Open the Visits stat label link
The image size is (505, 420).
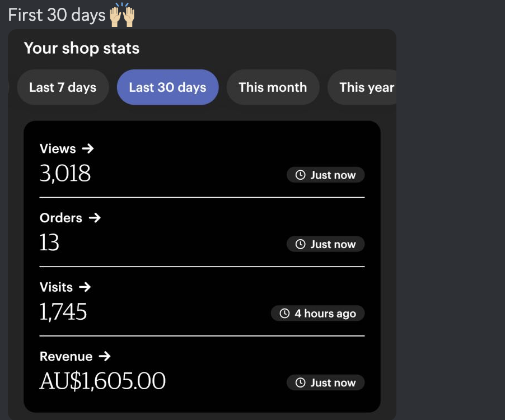[56, 287]
